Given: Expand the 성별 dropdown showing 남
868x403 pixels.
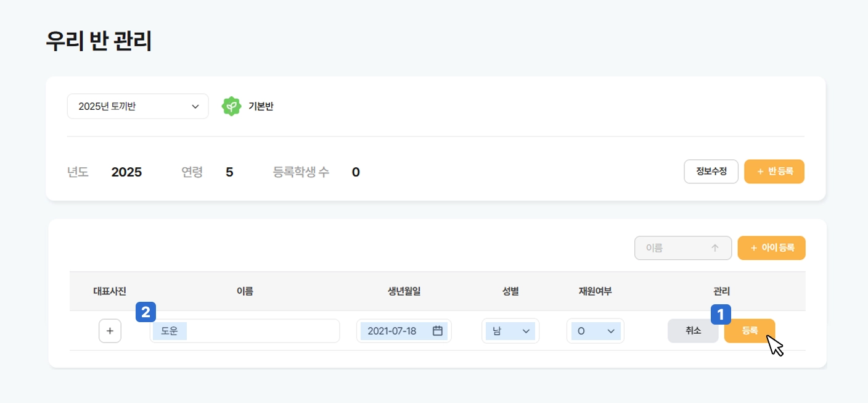Looking at the screenshot, I should pyautogui.click(x=510, y=331).
